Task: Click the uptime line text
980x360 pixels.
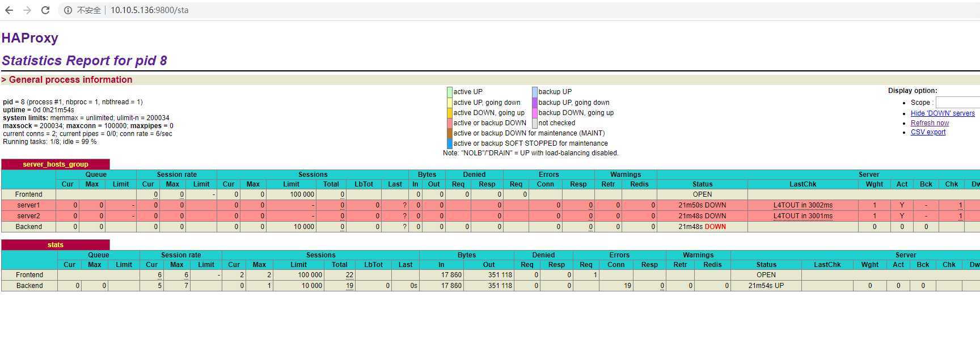Action: (x=39, y=110)
